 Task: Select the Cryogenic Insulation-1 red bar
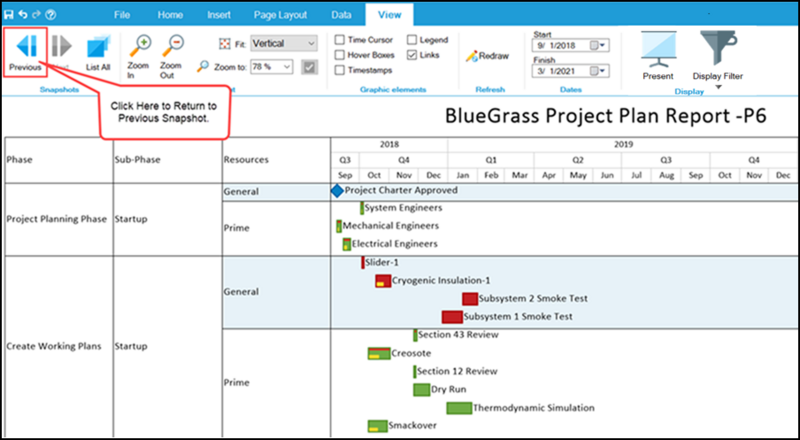pyautogui.click(x=383, y=281)
